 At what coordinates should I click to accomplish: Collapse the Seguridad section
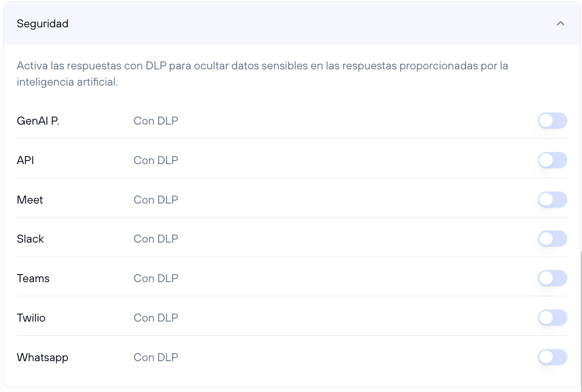click(x=561, y=23)
